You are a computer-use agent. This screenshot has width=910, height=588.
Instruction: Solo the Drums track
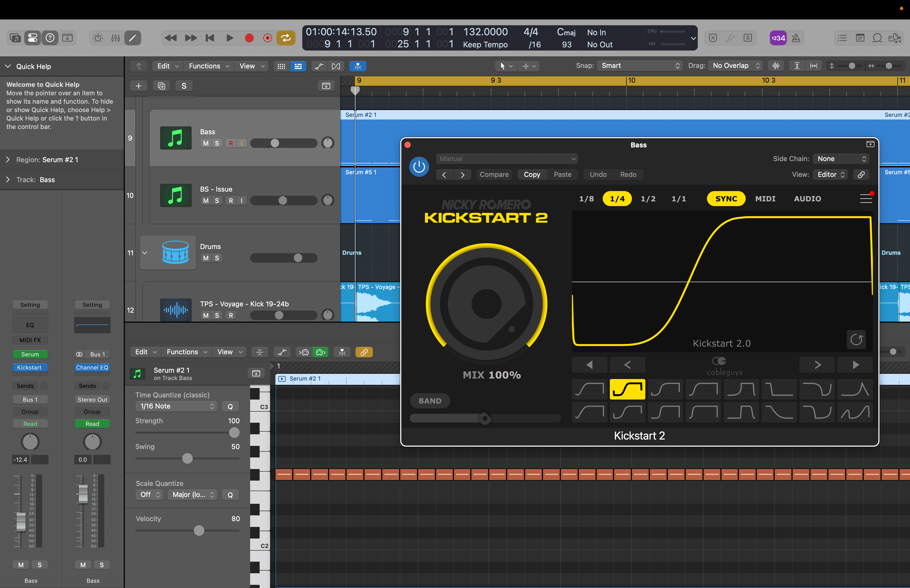[217, 258]
